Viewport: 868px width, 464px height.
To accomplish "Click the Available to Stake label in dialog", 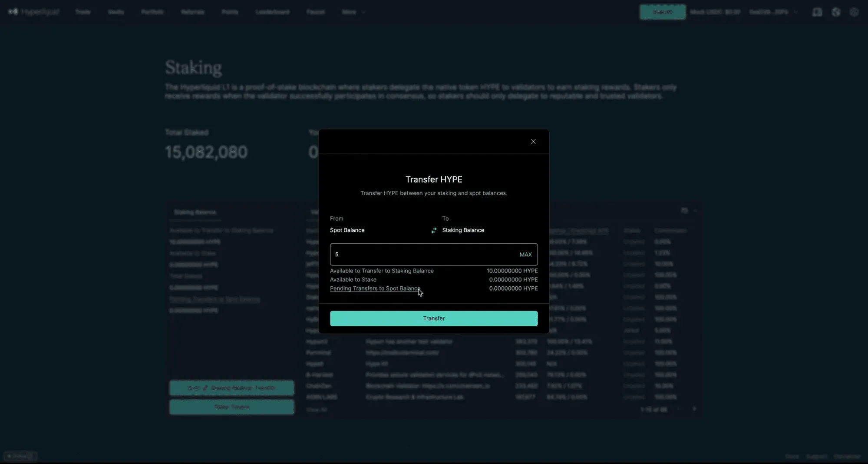I will (x=353, y=280).
